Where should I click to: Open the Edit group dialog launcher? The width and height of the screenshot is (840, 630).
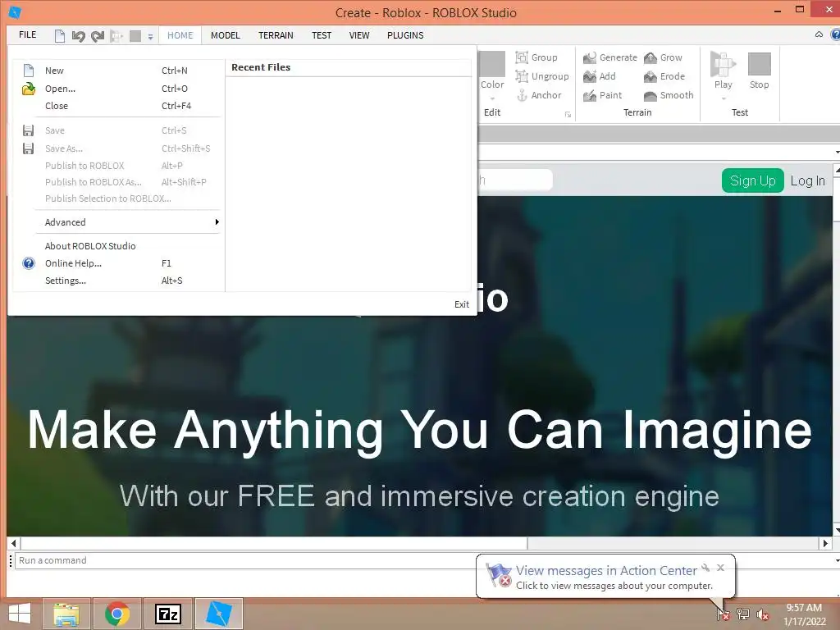coord(568,115)
